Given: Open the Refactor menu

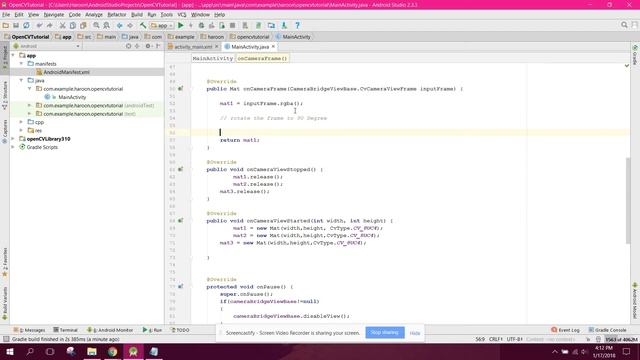Looking at the screenshot, I should click(x=117, y=15).
